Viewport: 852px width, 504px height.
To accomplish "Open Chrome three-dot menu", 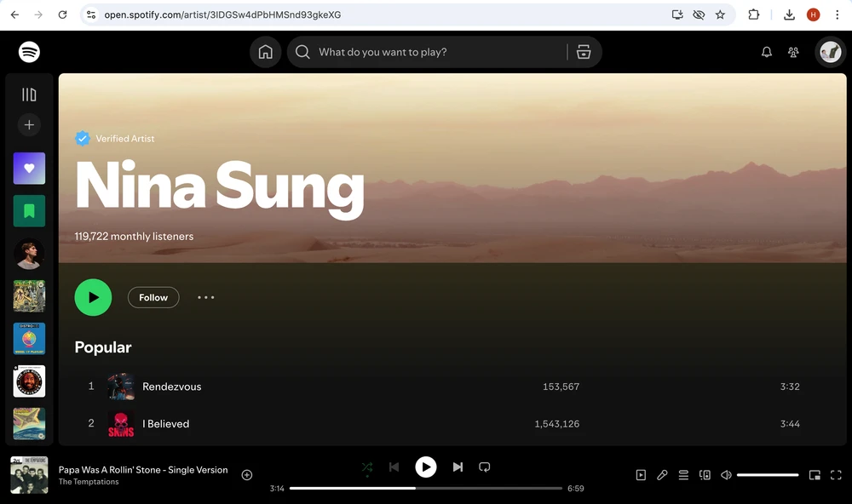I will [837, 14].
